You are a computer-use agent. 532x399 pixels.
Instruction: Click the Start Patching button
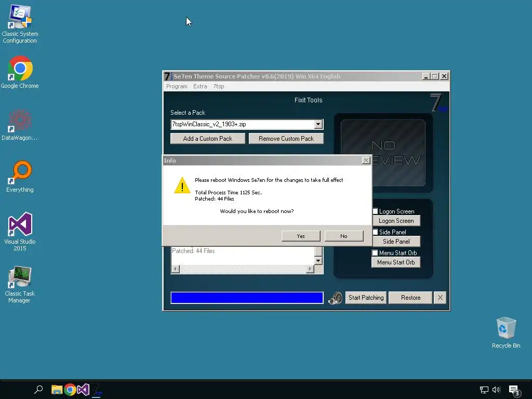point(366,298)
